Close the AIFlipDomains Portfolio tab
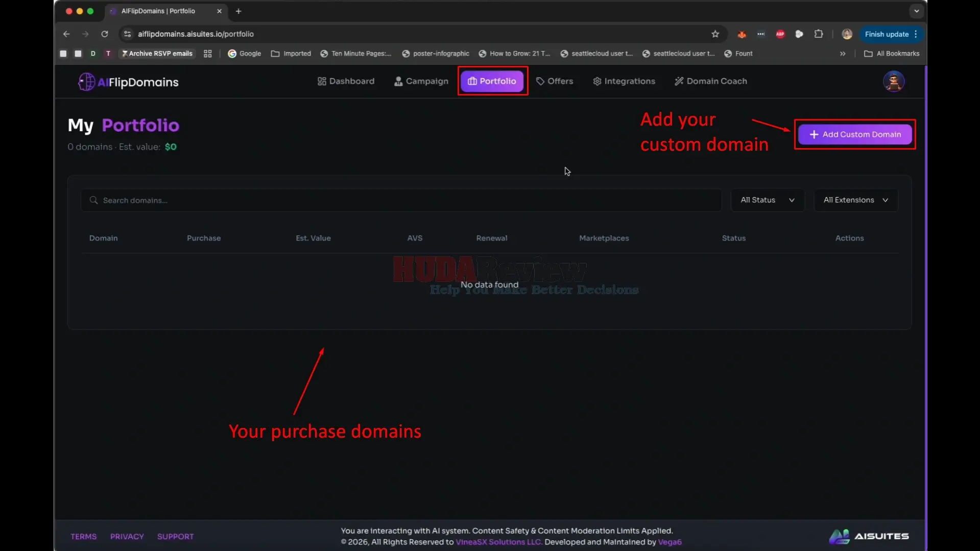980x551 pixels. pos(220,11)
